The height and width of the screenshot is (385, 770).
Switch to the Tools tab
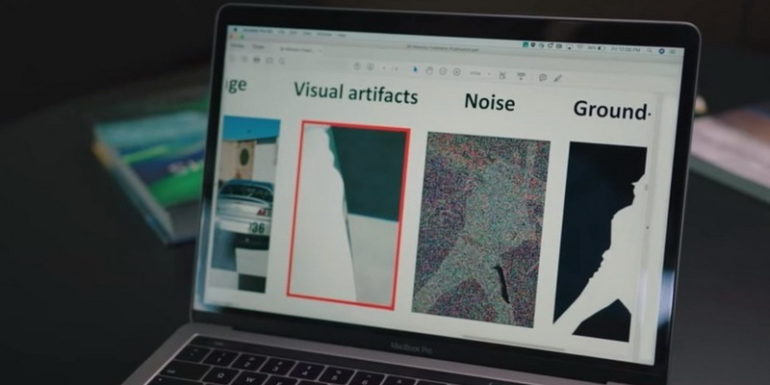coord(258,47)
